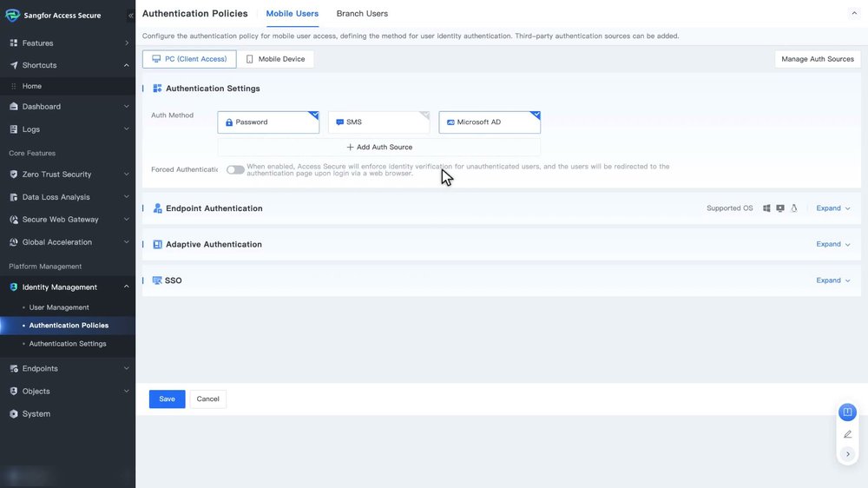Save the authentication policy
The height and width of the screenshot is (488, 868).
tap(168, 399)
